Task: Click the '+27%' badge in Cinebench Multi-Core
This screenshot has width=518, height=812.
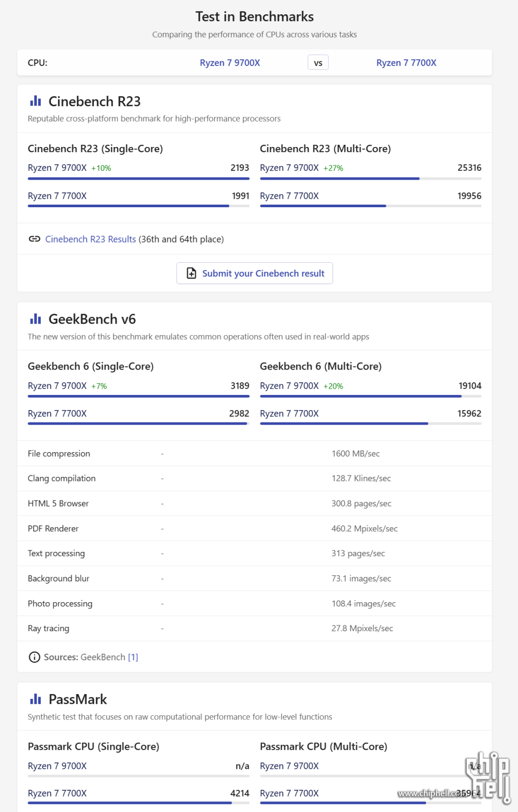Action: pyautogui.click(x=333, y=168)
